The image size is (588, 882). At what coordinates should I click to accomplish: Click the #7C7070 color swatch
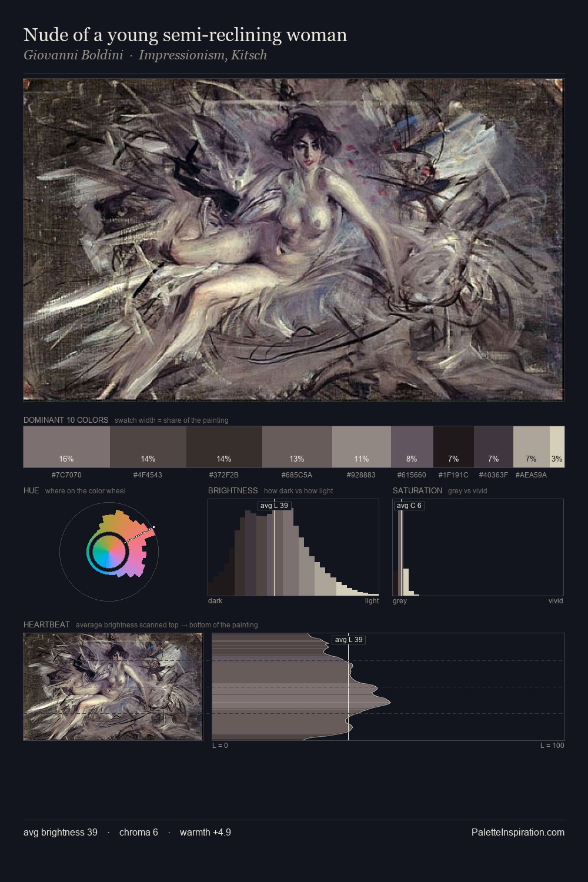point(66,447)
